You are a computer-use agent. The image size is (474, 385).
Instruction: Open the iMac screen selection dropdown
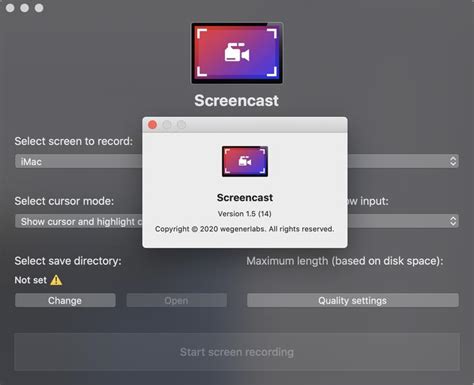(79, 162)
